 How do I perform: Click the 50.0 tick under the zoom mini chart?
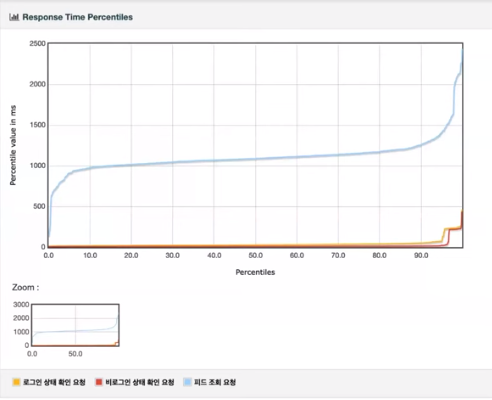[75, 354]
